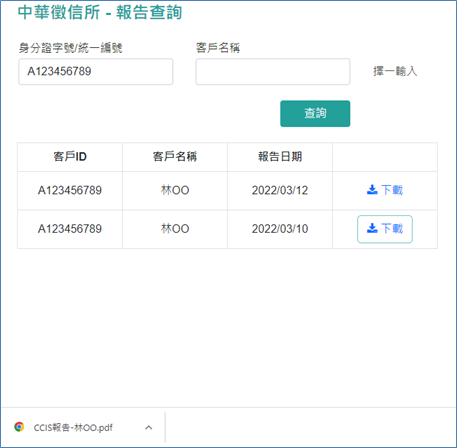Image resolution: width=457 pixels, height=448 pixels.
Task: Click the outlined 下載 button for 2022/03/10
Action: point(385,229)
